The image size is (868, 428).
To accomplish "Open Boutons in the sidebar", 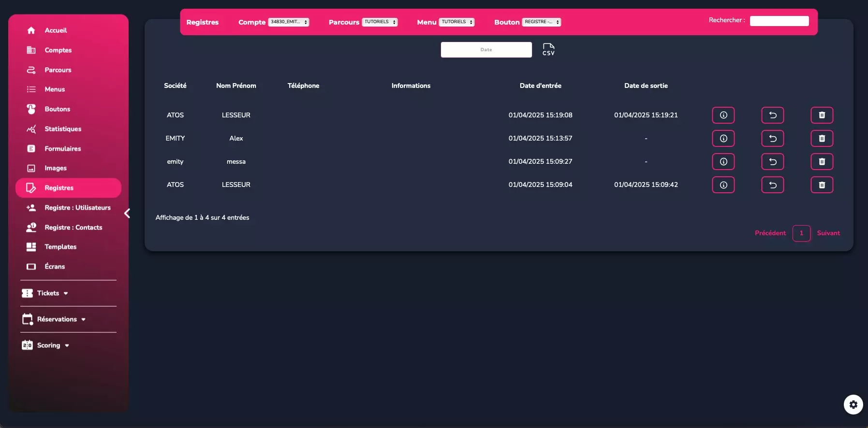I will pyautogui.click(x=57, y=109).
